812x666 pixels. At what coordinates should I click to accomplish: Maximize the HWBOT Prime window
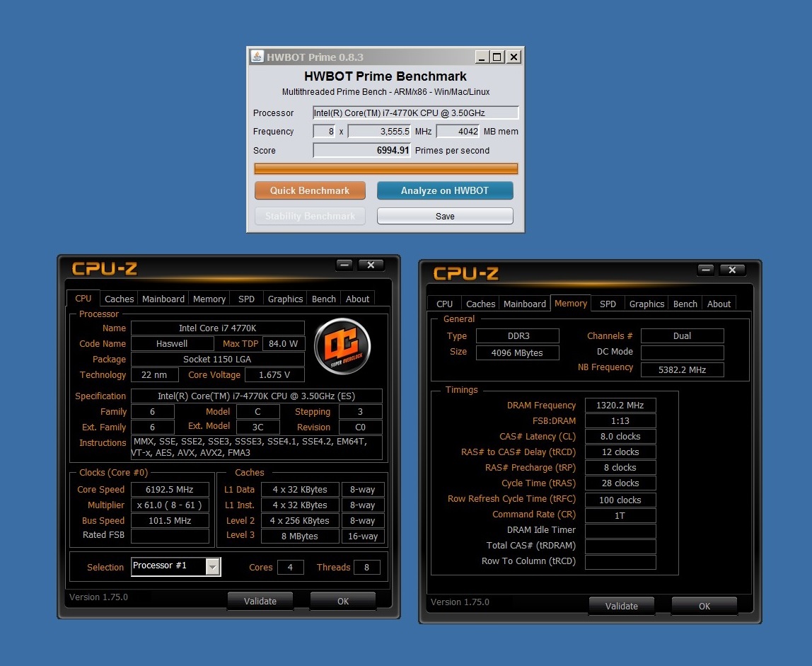(497, 57)
